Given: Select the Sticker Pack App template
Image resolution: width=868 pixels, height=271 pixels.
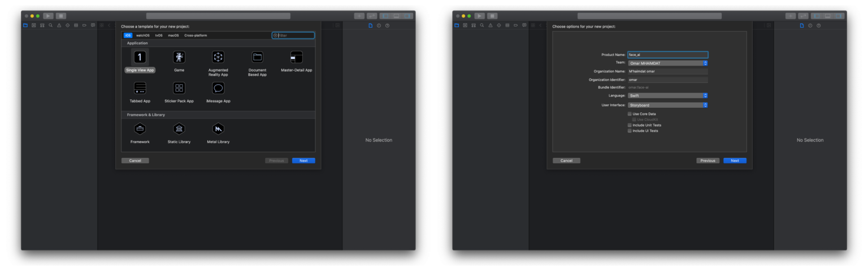Looking at the screenshot, I should (x=179, y=88).
